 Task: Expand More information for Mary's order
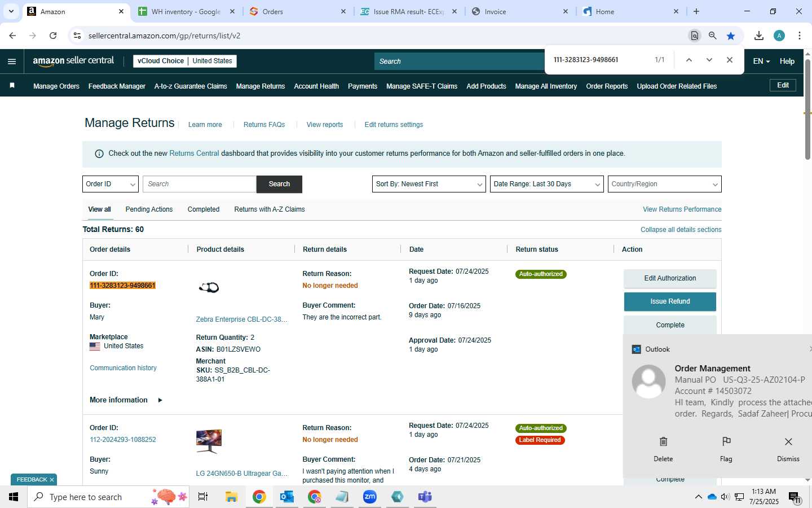pyautogui.click(x=126, y=400)
